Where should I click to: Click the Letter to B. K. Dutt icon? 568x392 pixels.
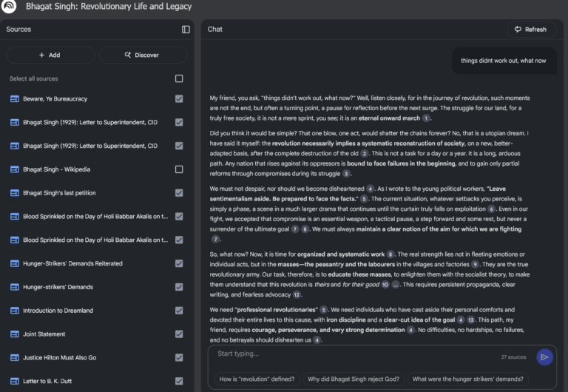coord(14,382)
